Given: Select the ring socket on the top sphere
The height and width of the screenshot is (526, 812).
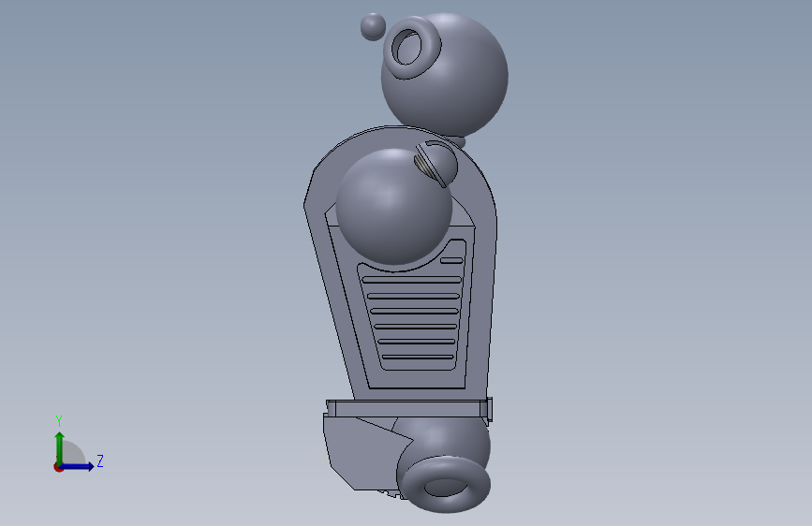Looking at the screenshot, I should point(410,47).
